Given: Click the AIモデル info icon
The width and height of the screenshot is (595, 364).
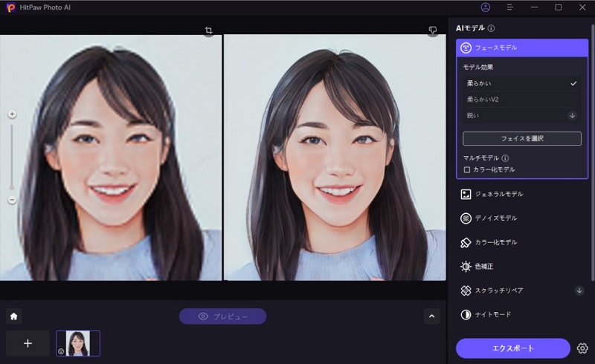Looking at the screenshot, I should coord(492,28).
